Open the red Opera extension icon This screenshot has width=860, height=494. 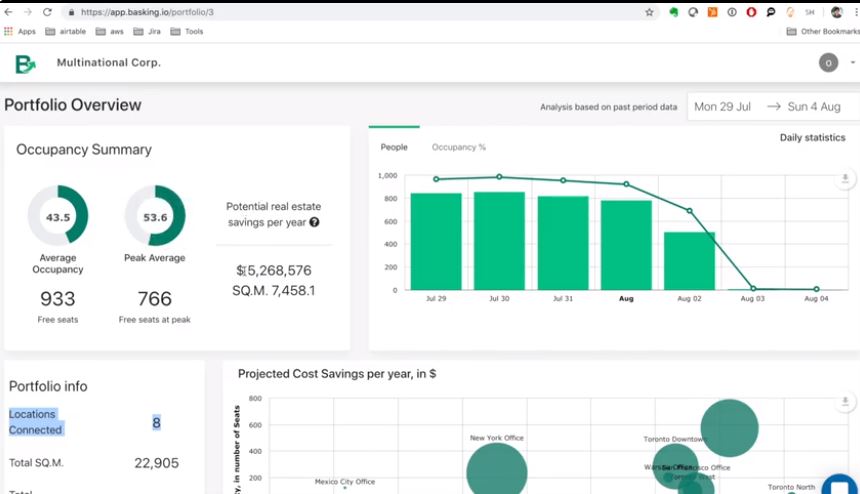pos(751,12)
